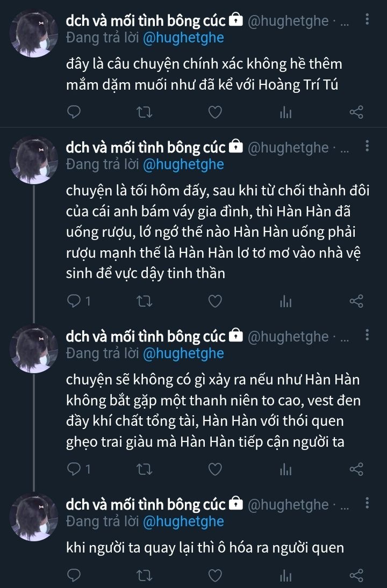Reply to the tweet about uống rượu
This screenshot has height=588, width=387.
(x=75, y=301)
